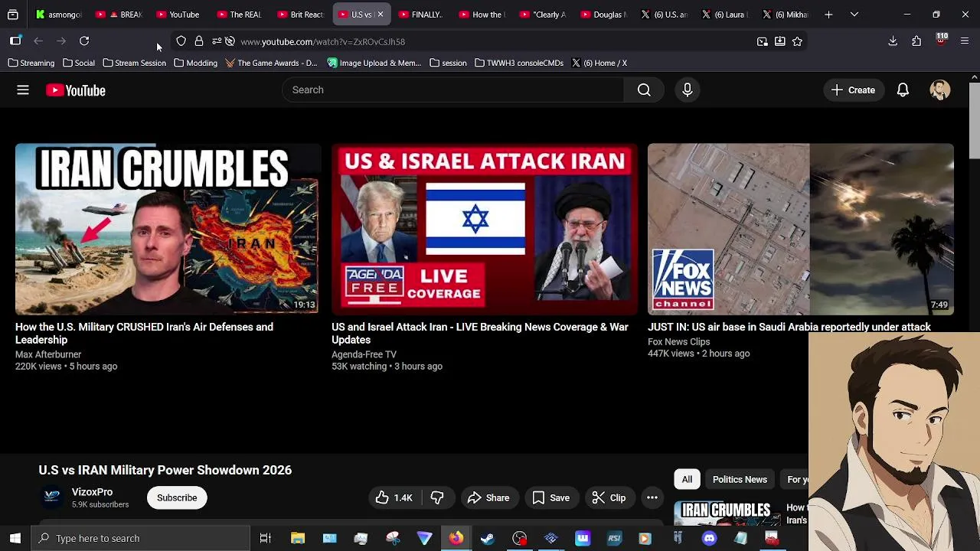Image resolution: width=980 pixels, height=551 pixels.
Task: Open the browser application hamburger menu
Action: tap(965, 41)
